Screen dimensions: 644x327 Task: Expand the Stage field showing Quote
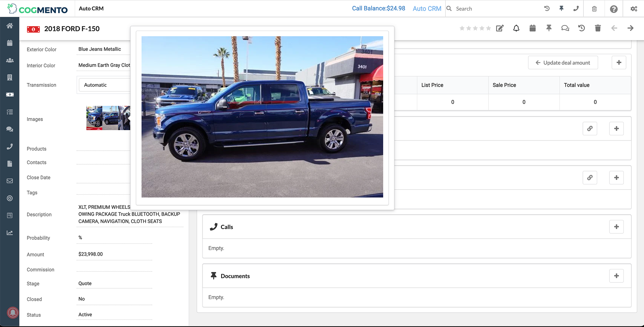point(114,283)
